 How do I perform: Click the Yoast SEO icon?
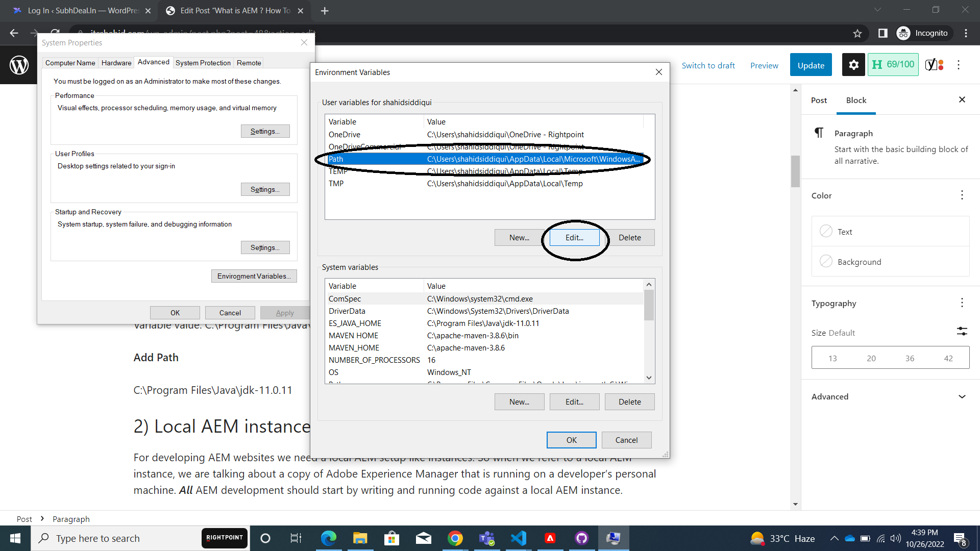(934, 65)
